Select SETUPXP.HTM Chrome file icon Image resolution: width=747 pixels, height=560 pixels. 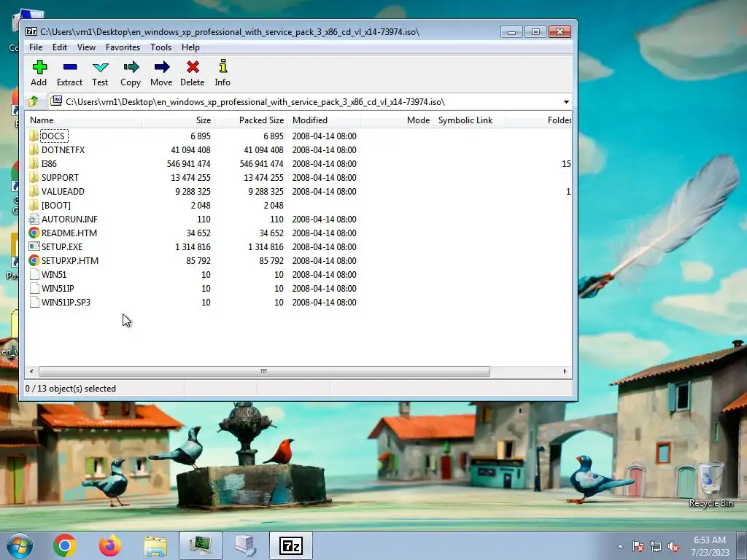34,260
